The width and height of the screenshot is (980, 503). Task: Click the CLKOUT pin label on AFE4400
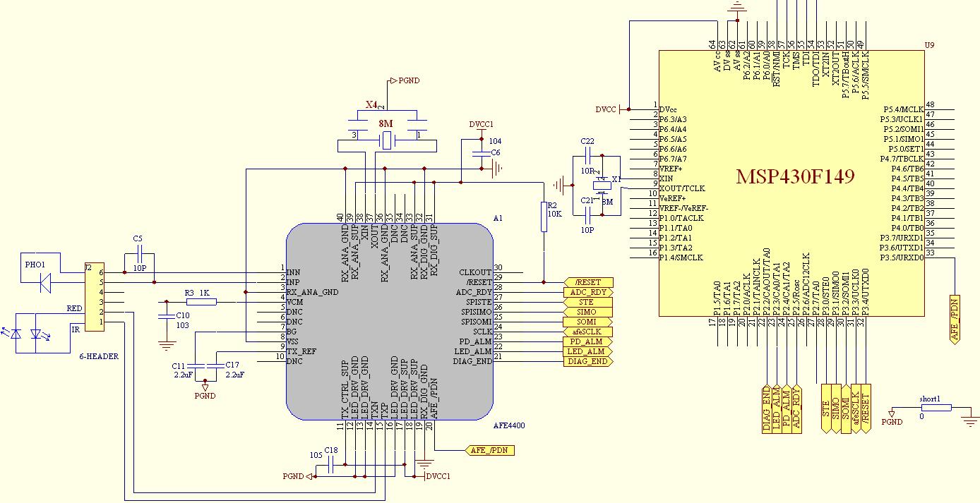pos(474,272)
